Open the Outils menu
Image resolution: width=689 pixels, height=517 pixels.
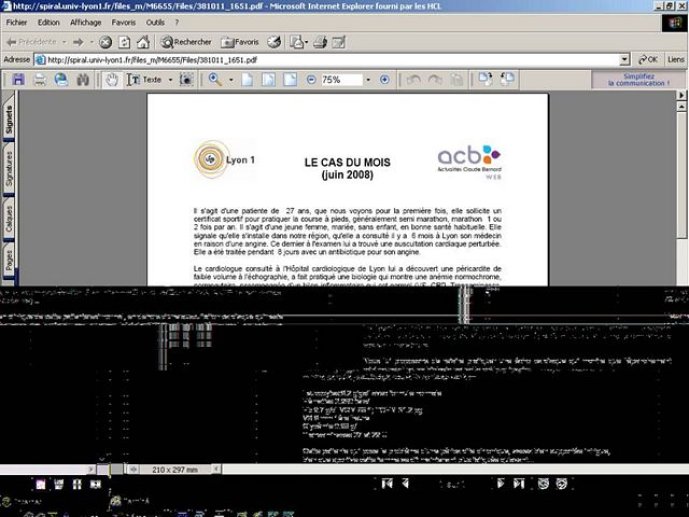tap(155, 22)
